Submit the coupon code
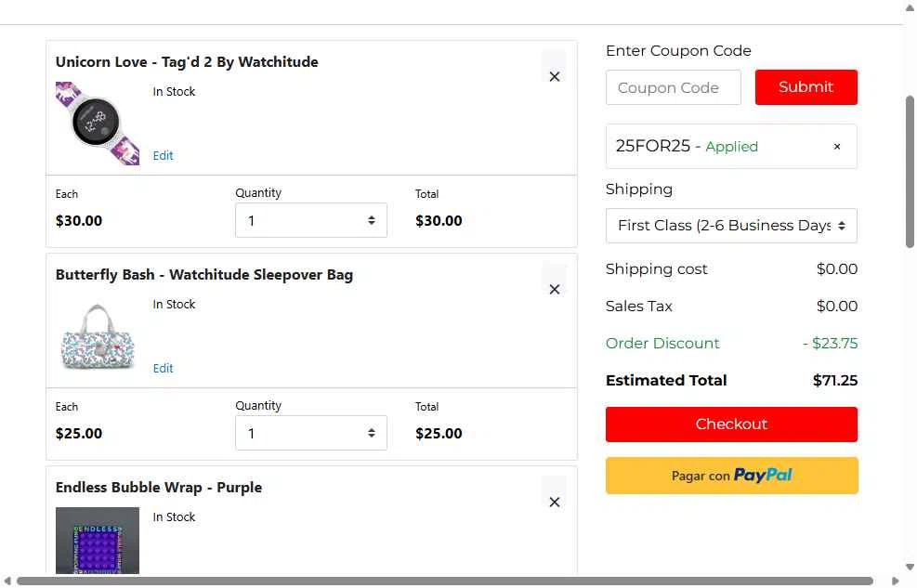Image resolution: width=917 pixels, height=588 pixels. pos(806,87)
